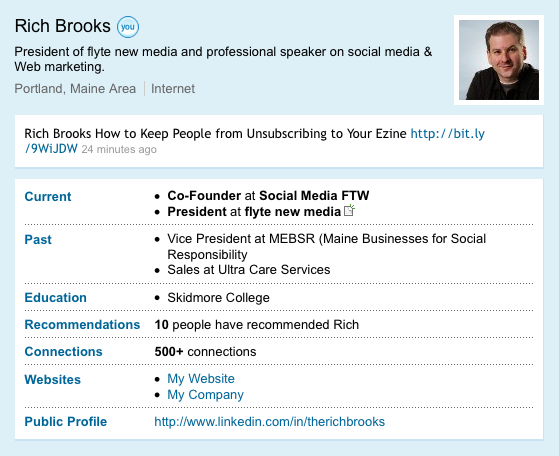Click the Connections heading
559x456 pixels.
pyautogui.click(x=63, y=352)
